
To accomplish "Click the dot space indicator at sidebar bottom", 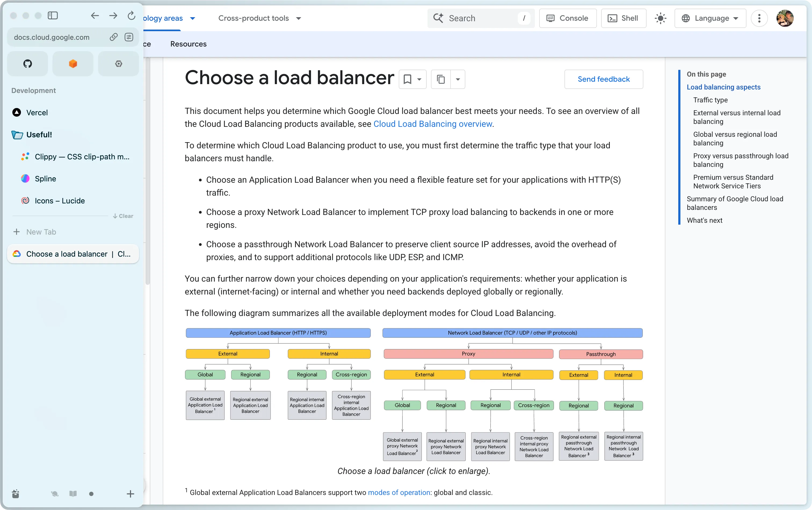I will [91, 494].
